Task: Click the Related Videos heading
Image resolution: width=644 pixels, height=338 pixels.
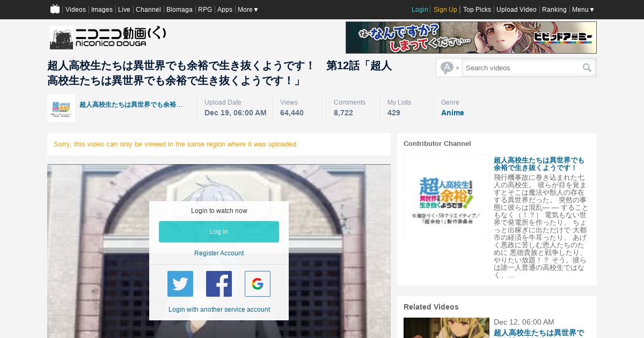Action: [431, 307]
